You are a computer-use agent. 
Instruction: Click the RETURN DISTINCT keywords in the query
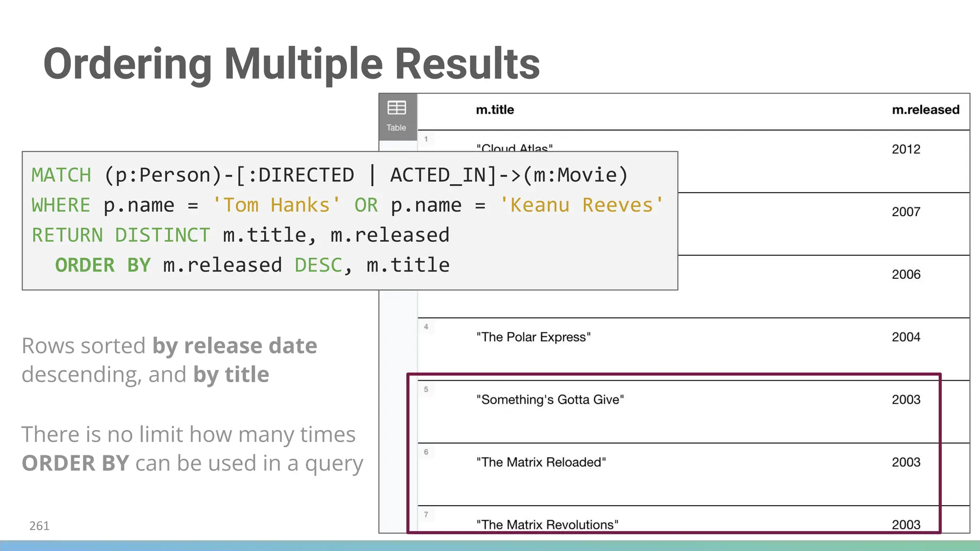tap(121, 235)
